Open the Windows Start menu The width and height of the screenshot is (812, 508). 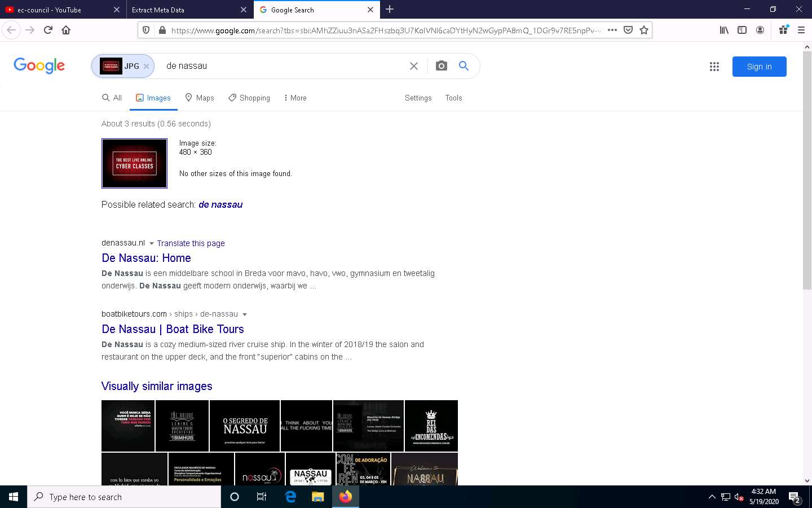click(14, 497)
